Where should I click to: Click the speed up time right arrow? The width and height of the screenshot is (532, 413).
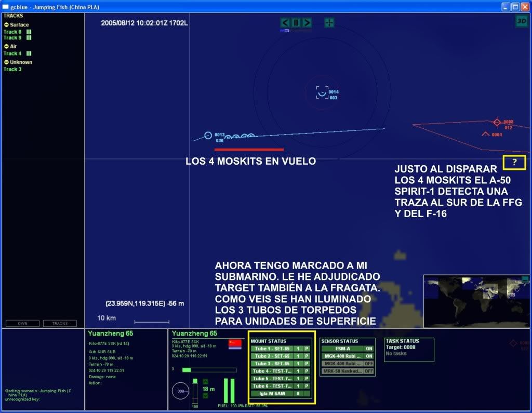click(x=307, y=22)
